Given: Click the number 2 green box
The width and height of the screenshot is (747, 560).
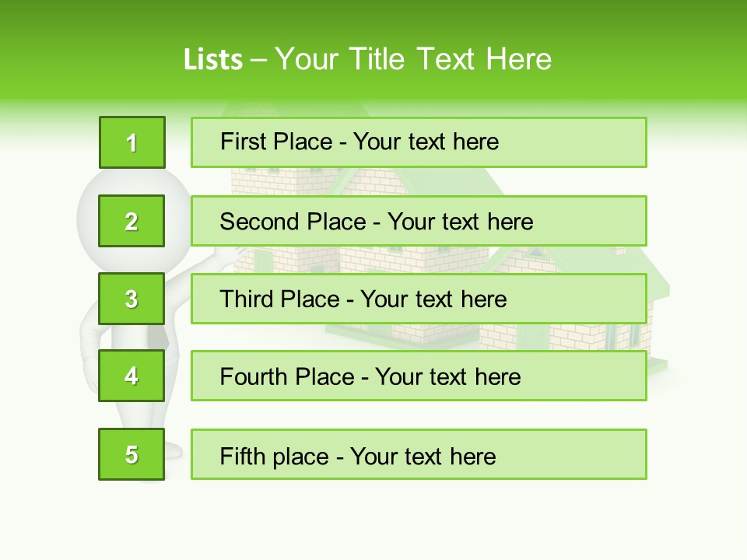Looking at the screenshot, I should pyautogui.click(x=132, y=221).
